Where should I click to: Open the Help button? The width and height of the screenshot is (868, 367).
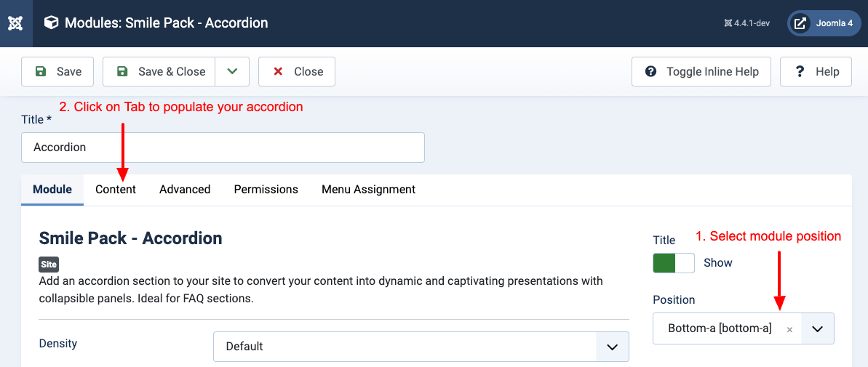(x=816, y=71)
